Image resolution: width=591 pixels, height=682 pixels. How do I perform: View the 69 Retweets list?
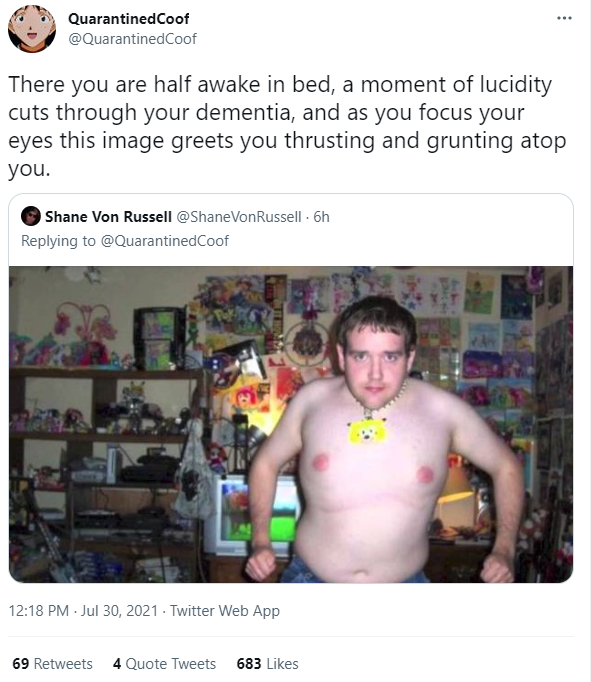52,664
